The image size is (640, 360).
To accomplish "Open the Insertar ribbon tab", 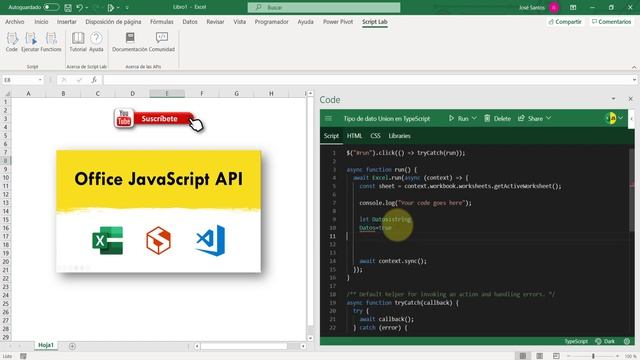I will click(67, 22).
